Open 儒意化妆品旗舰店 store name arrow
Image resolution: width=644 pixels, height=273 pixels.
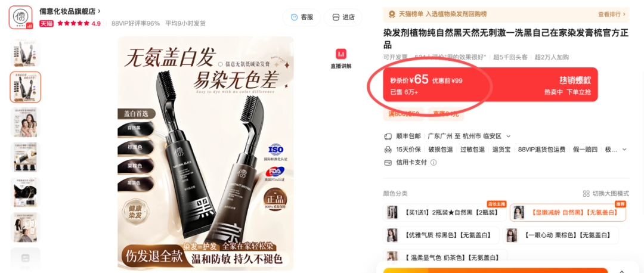pos(100,11)
